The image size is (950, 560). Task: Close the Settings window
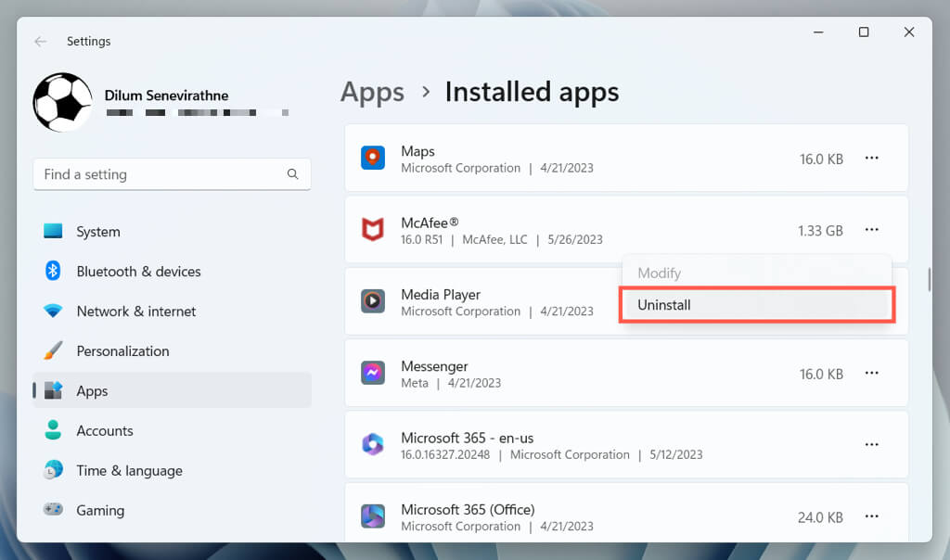click(x=909, y=32)
